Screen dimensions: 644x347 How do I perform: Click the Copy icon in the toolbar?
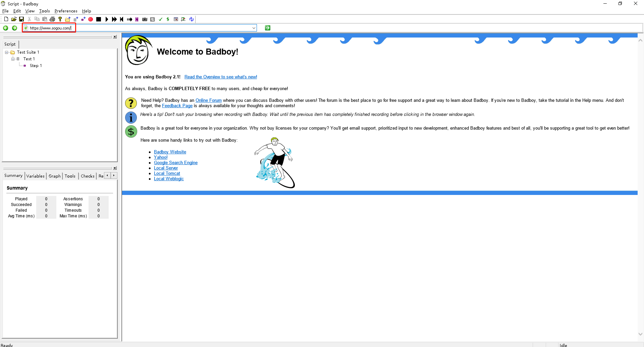click(x=37, y=19)
